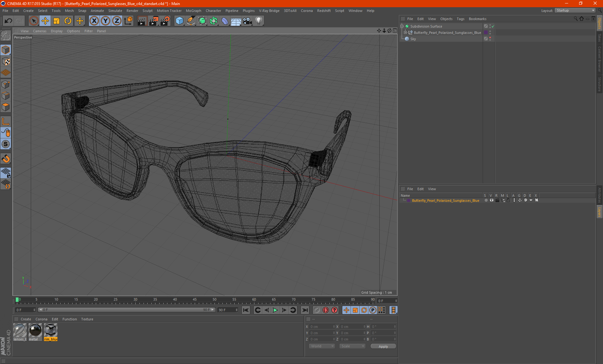The width and height of the screenshot is (603, 364).
Task: Toggle Y axis lock
Action: coord(106,21)
